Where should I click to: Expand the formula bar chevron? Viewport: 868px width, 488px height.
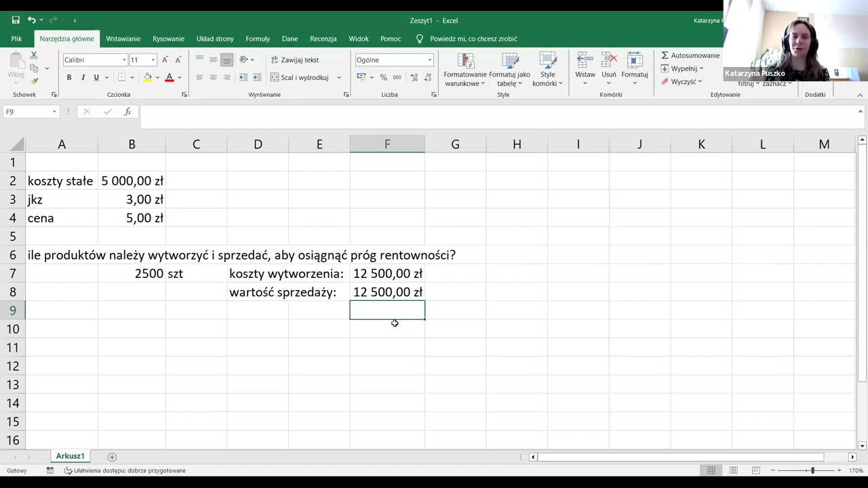860,111
